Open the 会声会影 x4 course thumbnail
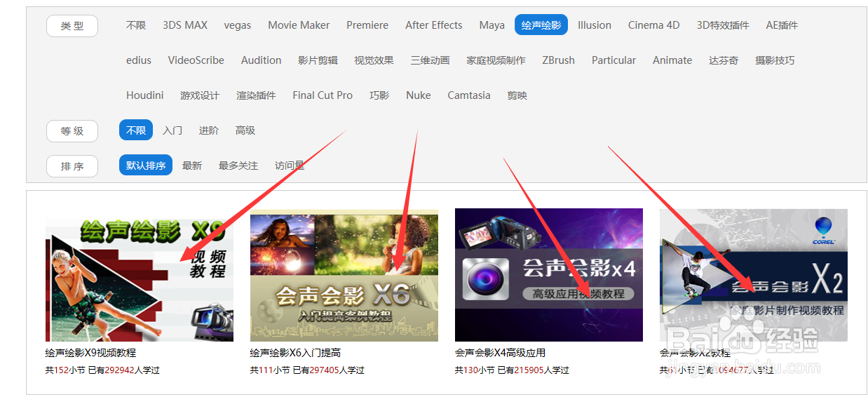The width and height of the screenshot is (868, 397). tap(549, 275)
